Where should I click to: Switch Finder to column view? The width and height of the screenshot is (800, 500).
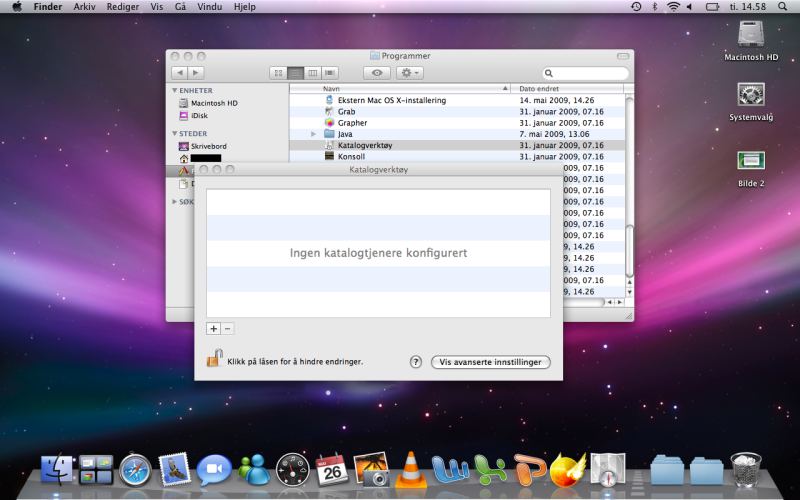coord(313,73)
